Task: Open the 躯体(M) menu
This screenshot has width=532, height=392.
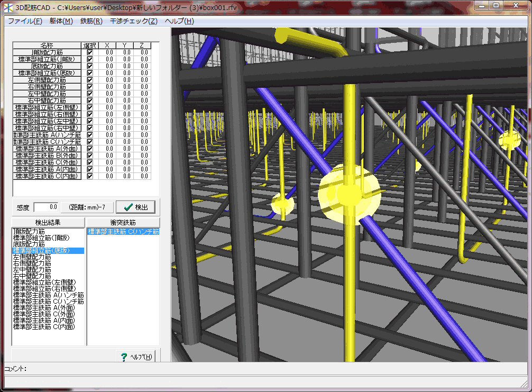Action: pos(61,21)
